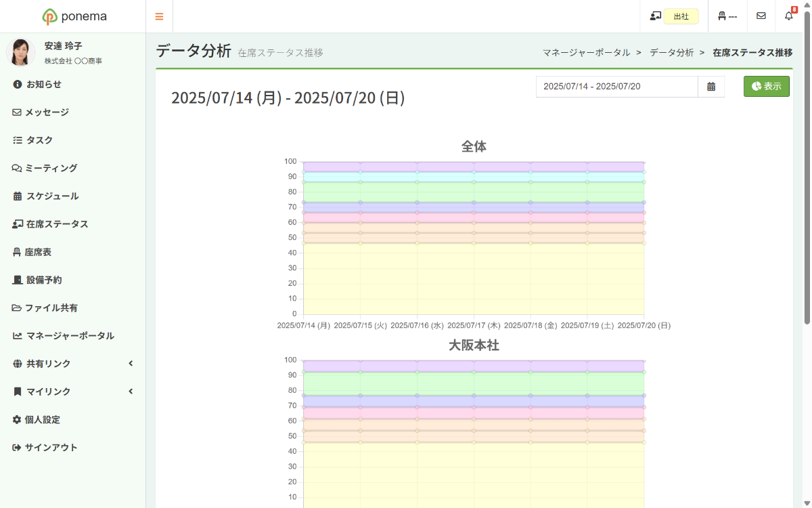
Task: Click マネージャーポータル breadcrumb link
Action: click(x=586, y=52)
